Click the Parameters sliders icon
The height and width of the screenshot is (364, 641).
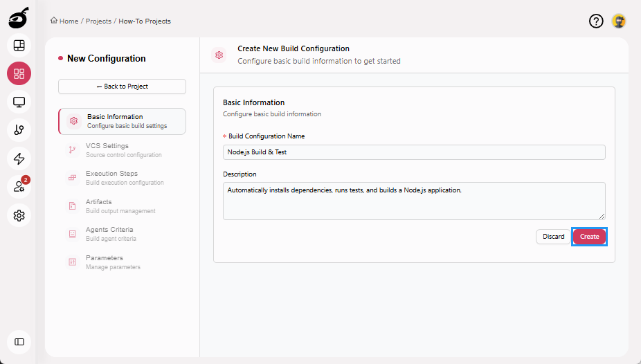pos(73,262)
